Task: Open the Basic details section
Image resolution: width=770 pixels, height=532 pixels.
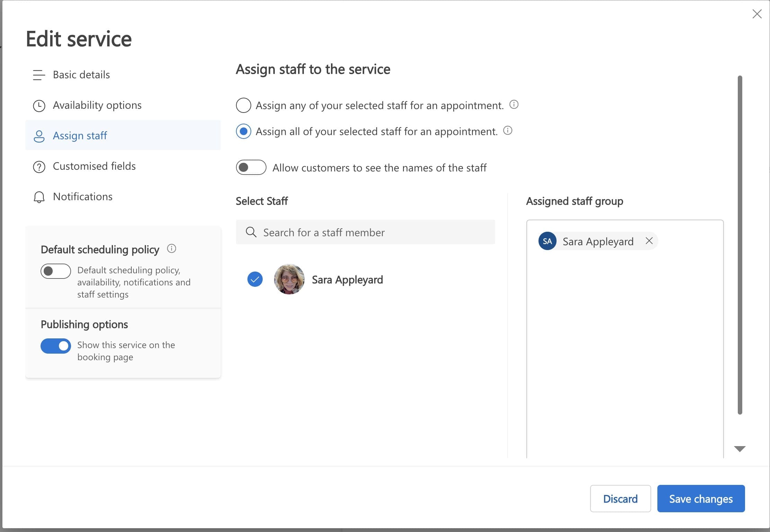Action: 81,75
